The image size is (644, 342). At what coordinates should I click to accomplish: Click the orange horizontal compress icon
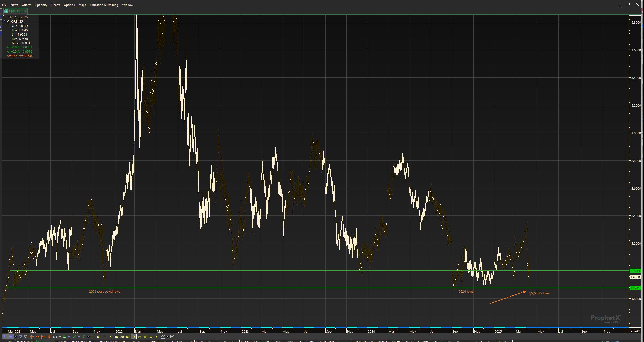pos(37,337)
